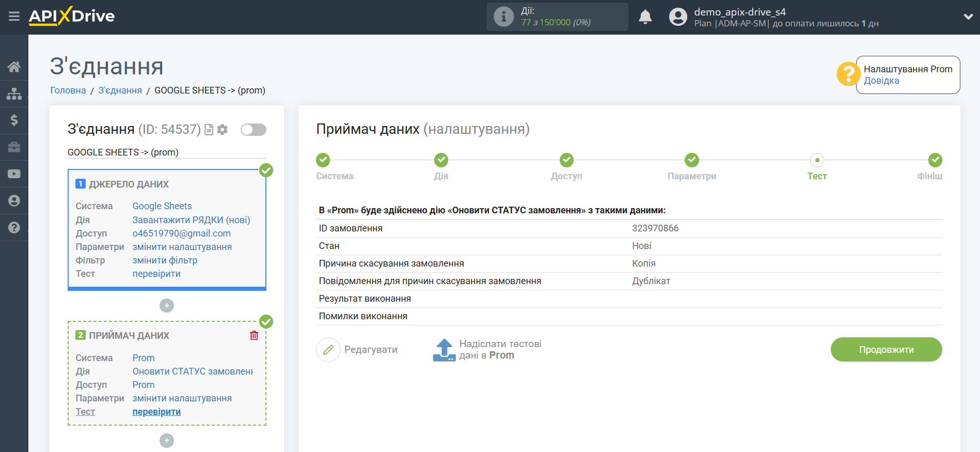Click the Результат виконання row label

click(x=365, y=299)
